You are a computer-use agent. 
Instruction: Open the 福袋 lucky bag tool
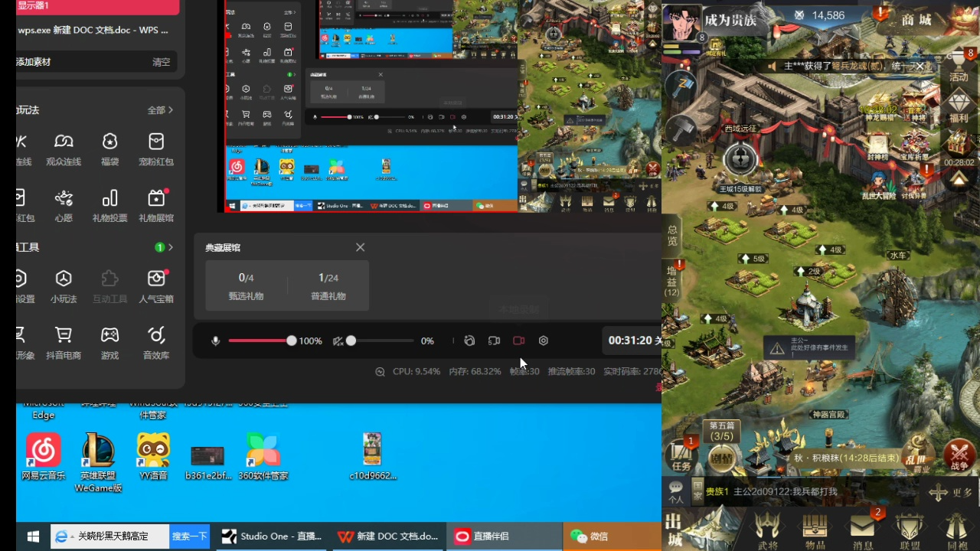tap(110, 149)
